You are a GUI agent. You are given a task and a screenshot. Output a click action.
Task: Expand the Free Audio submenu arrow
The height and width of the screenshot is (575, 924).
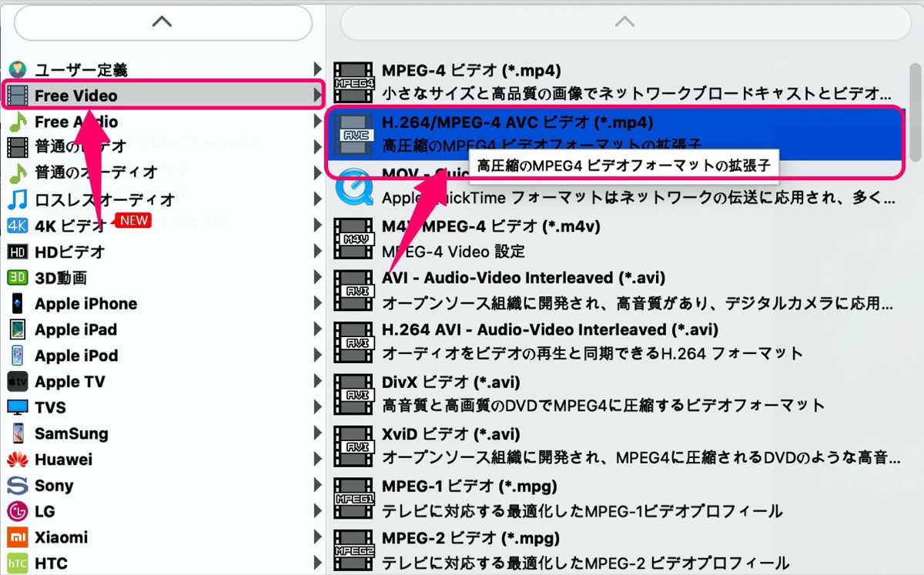(x=317, y=122)
